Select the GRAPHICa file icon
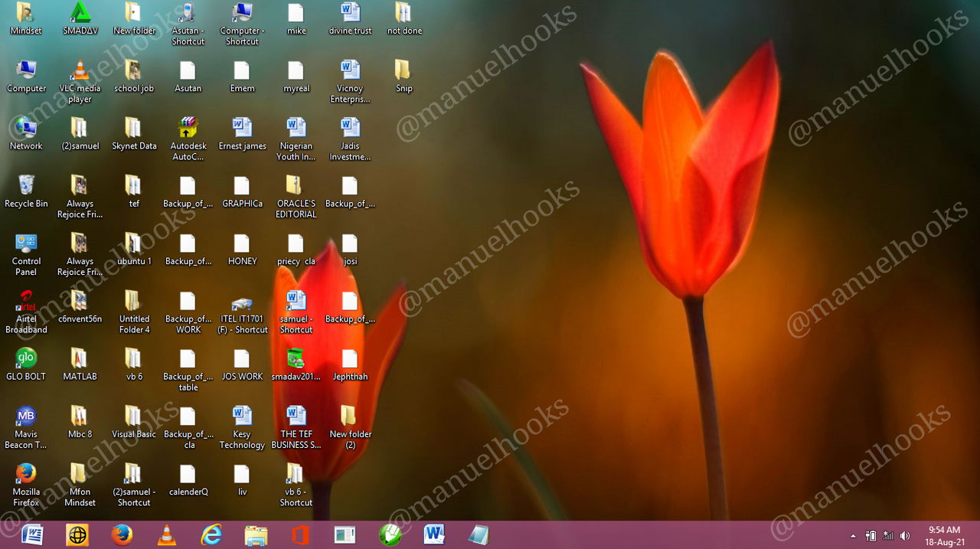 242,191
